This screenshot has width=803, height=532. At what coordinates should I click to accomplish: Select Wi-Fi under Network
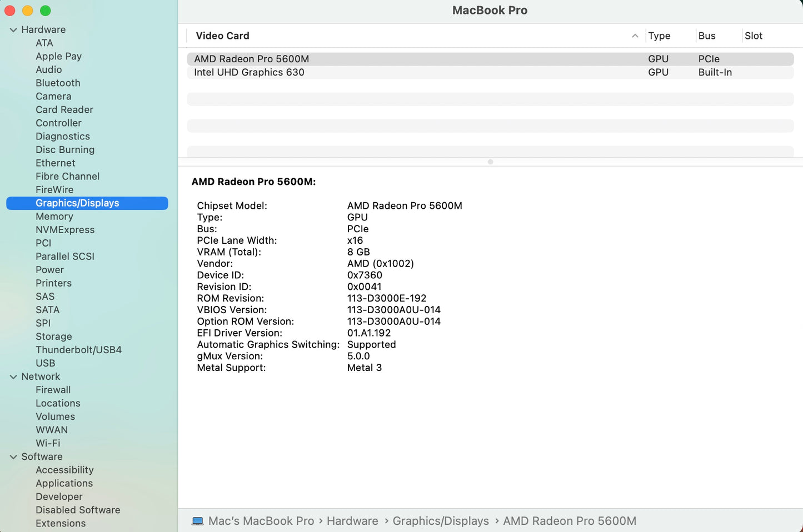tap(48, 443)
